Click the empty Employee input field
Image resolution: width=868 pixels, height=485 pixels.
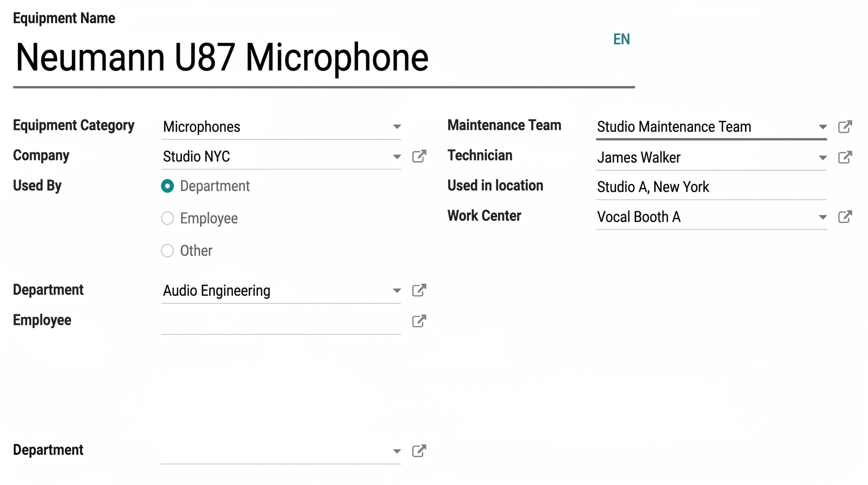pyautogui.click(x=281, y=321)
